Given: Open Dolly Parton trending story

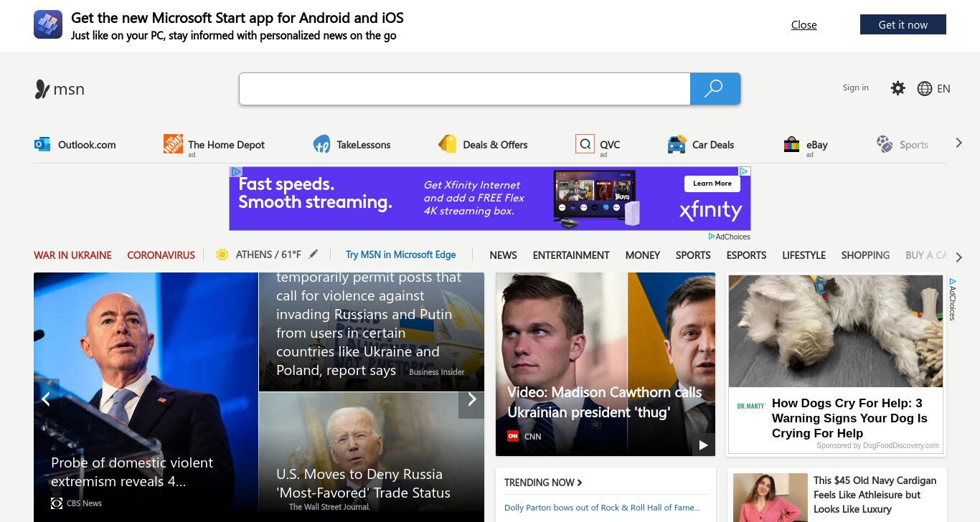Looking at the screenshot, I should pos(602,508).
